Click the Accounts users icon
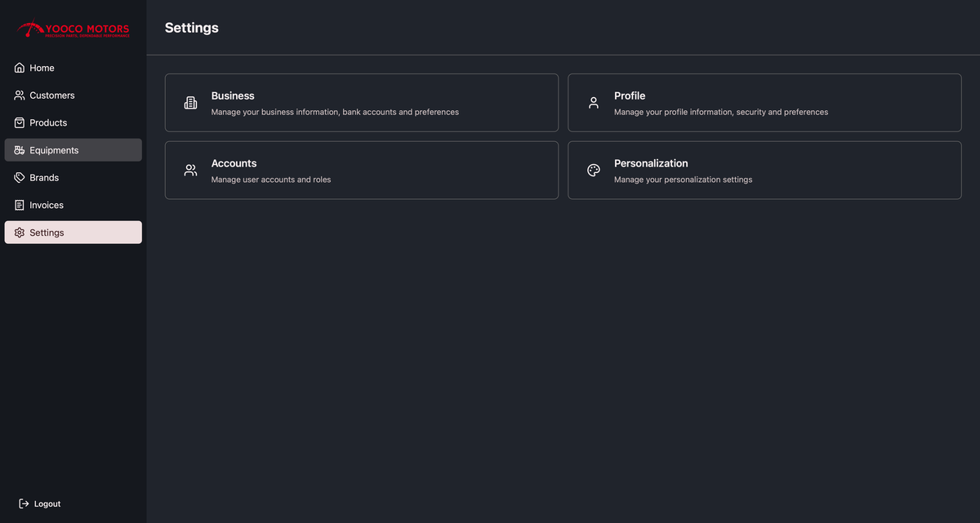The image size is (980, 523). 190,171
